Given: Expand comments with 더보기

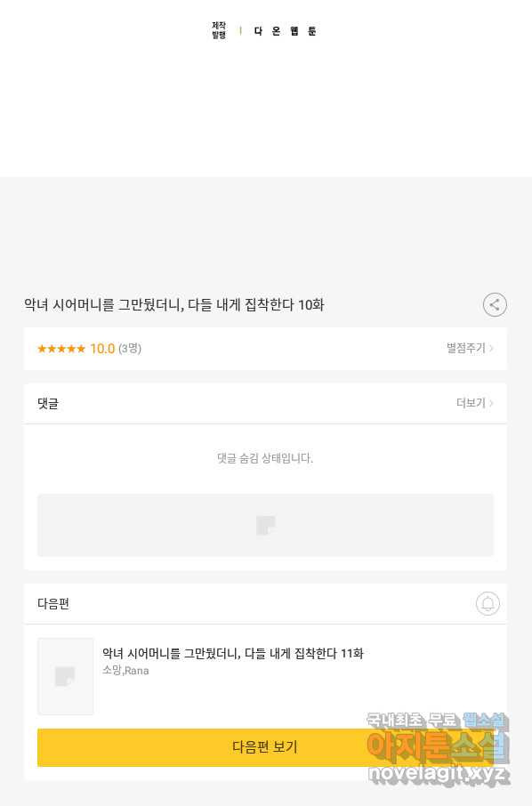Looking at the screenshot, I should (x=474, y=403).
